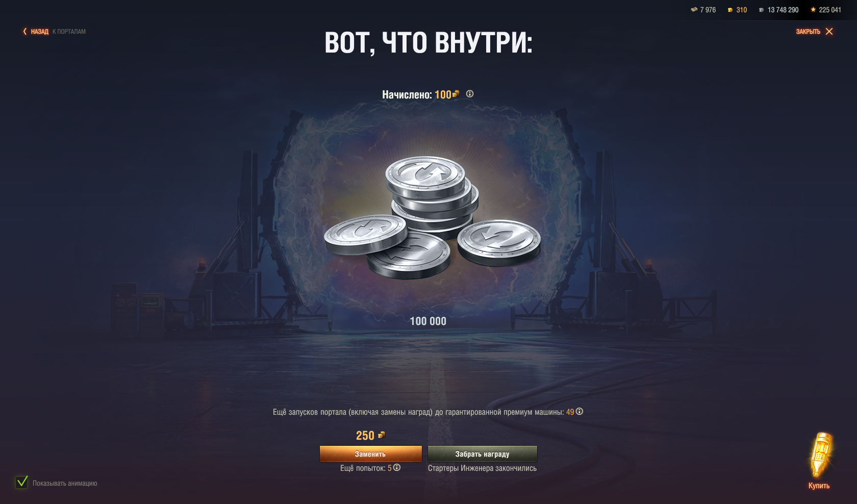Click the silver coins reward image

(433, 218)
